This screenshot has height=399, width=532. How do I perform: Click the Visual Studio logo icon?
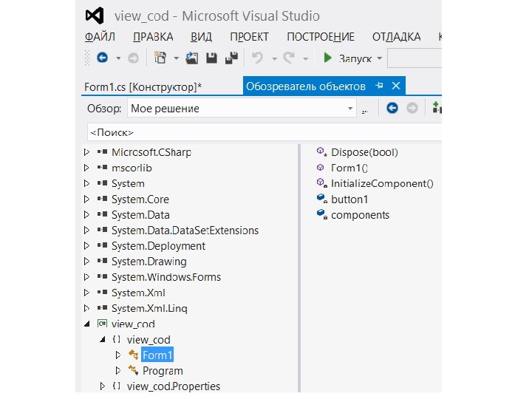(95, 16)
